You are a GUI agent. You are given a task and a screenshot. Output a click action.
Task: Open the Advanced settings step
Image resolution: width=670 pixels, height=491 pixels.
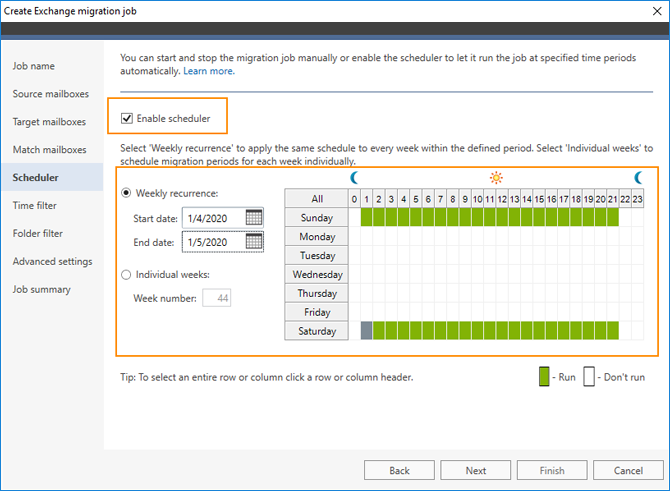click(53, 261)
